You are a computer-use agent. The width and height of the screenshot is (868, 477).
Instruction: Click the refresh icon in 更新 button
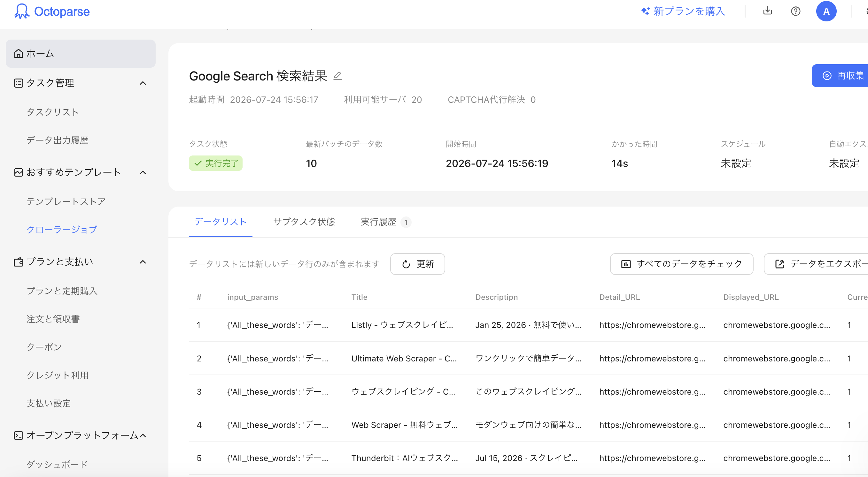tap(406, 264)
